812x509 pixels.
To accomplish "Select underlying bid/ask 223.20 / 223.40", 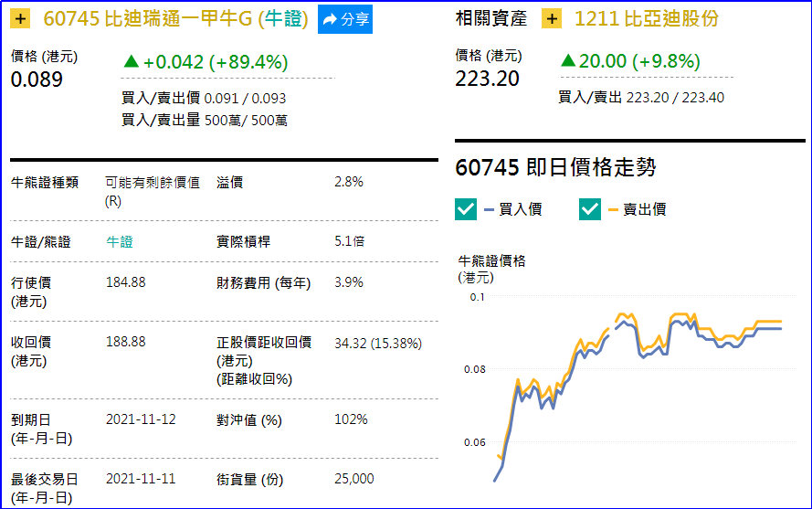I will click(x=675, y=98).
